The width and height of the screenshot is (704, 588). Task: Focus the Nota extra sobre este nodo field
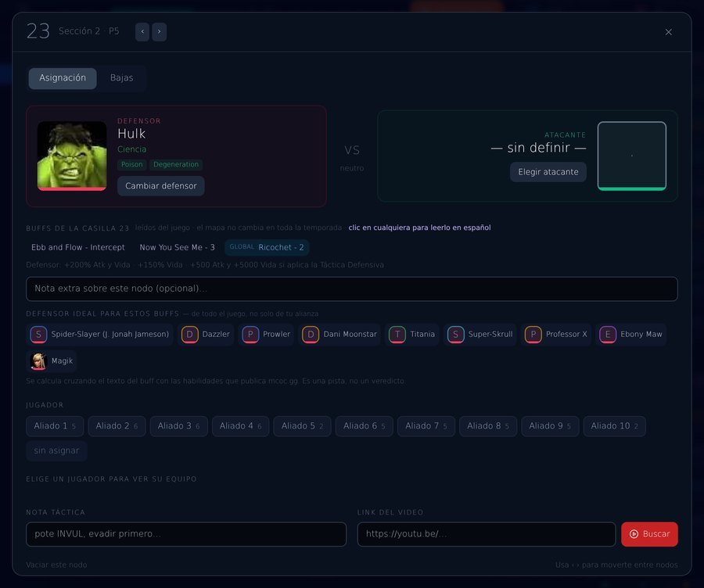click(x=351, y=289)
